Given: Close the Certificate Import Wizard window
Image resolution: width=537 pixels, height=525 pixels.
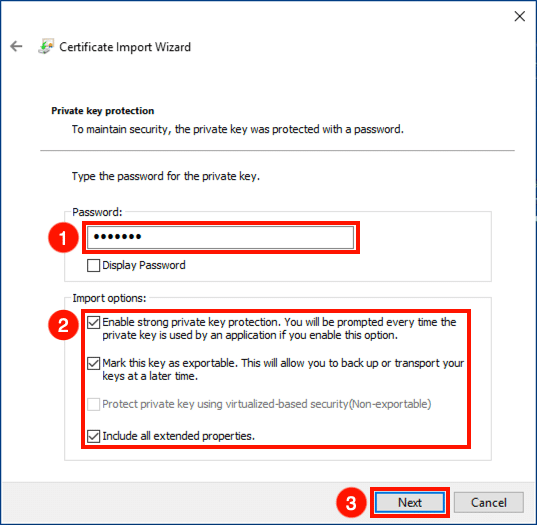Looking at the screenshot, I should [520, 16].
